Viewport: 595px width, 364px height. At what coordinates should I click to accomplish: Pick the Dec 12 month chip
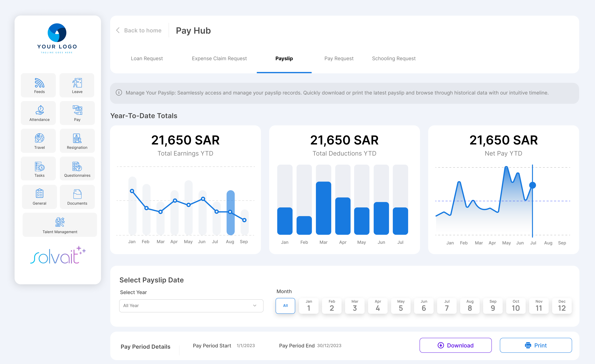point(562,306)
